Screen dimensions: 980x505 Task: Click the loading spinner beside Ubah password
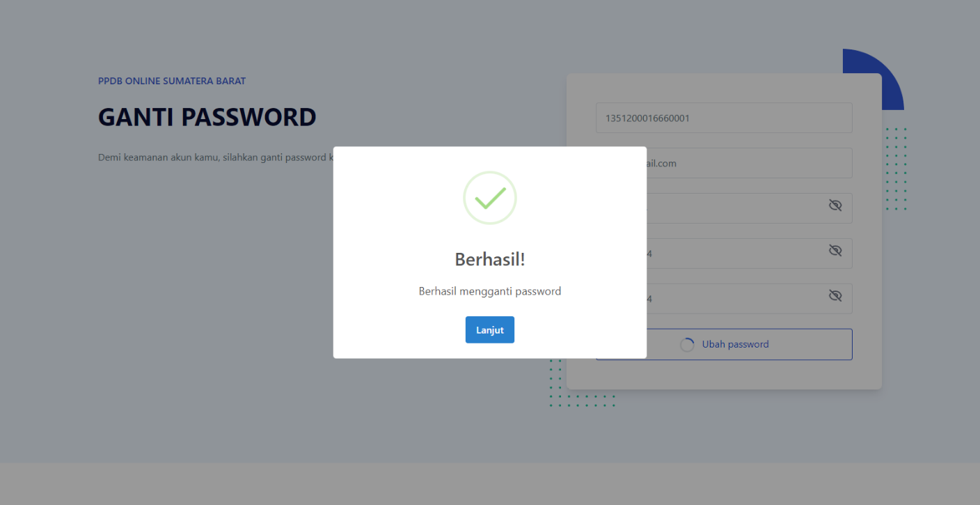pyautogui.click(x=687, y=345)
